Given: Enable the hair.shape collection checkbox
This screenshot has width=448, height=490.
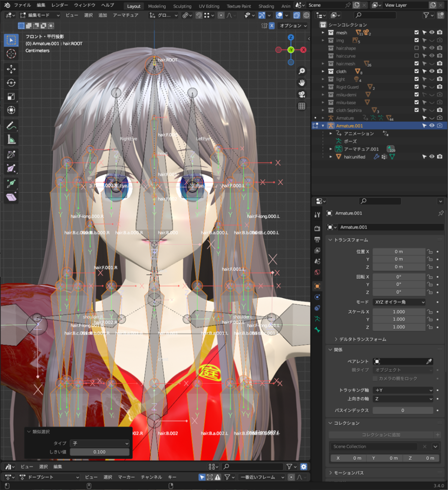Looking at the screenshot, I should pos(416,48).
